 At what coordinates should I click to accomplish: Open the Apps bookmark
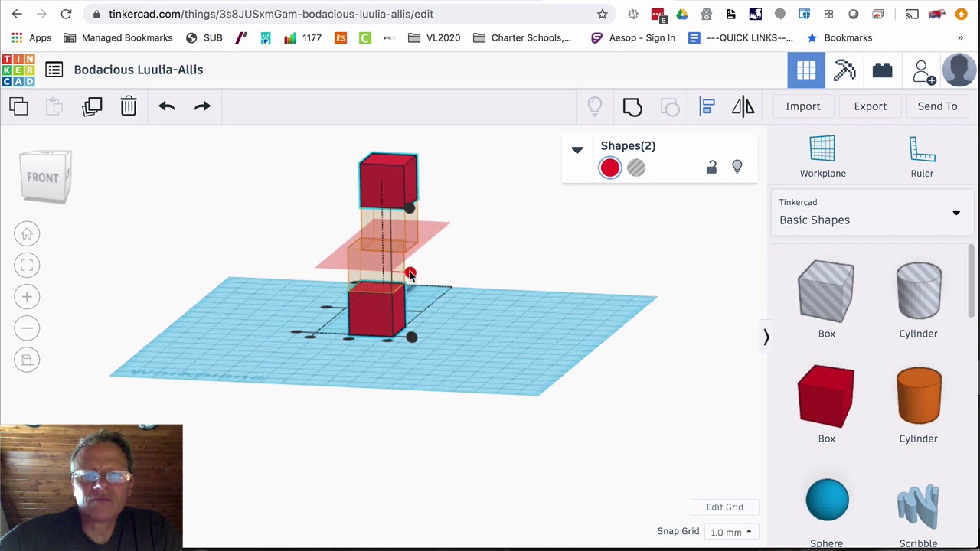(31, 37)
